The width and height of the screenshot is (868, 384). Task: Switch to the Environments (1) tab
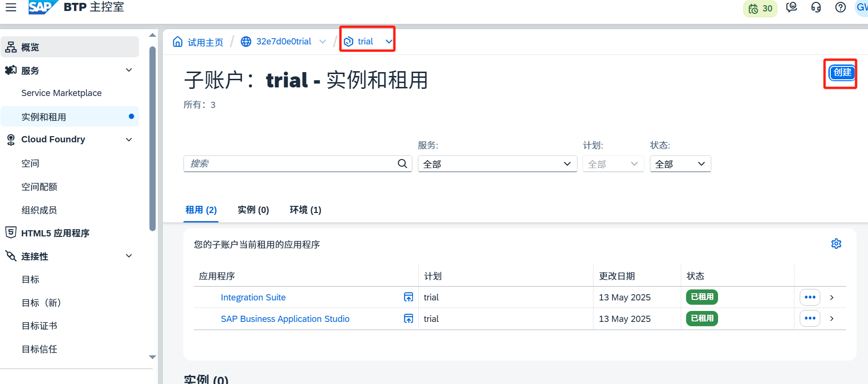coord(306,210)
